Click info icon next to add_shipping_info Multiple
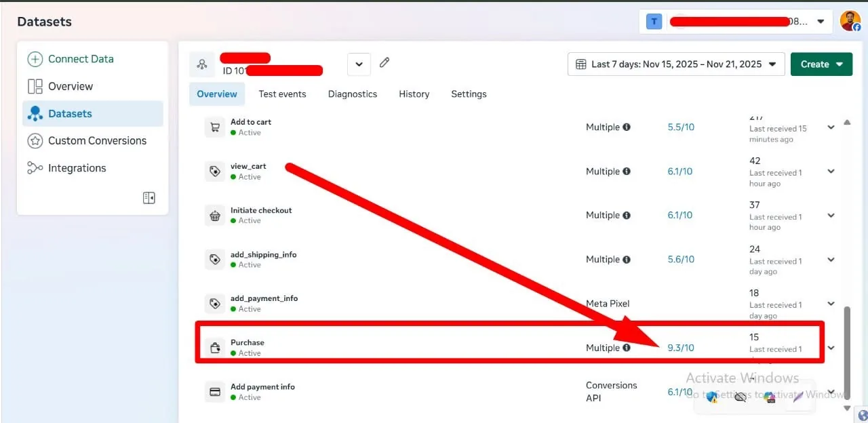868x423 pixels. (627, 260)
